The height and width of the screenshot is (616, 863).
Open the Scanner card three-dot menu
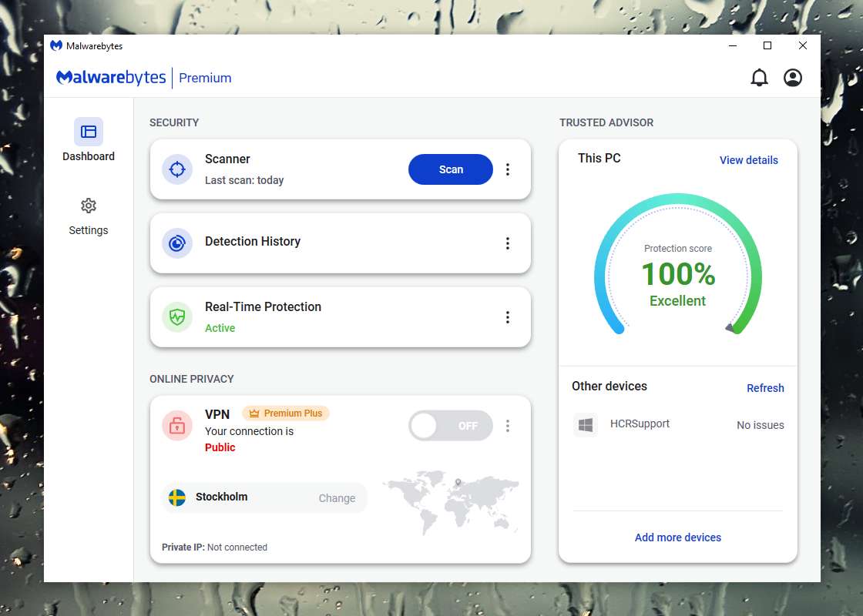coord(508,169)
